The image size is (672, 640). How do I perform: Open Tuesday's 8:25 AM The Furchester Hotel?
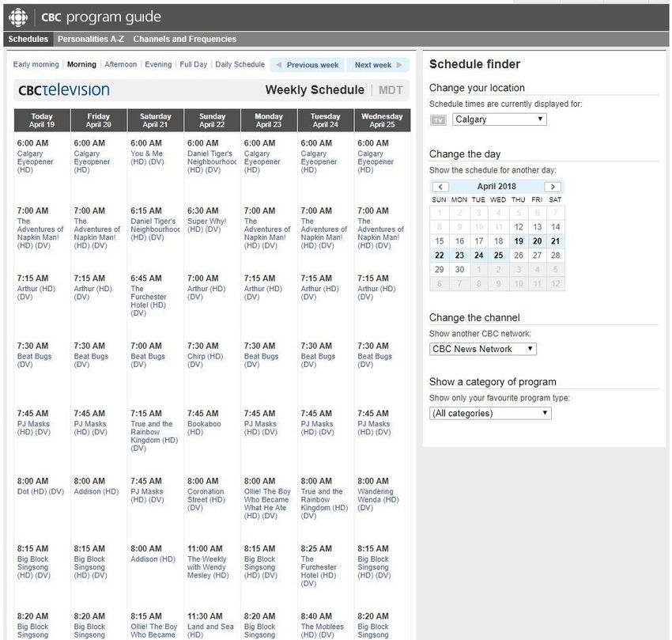coord(319,571)
